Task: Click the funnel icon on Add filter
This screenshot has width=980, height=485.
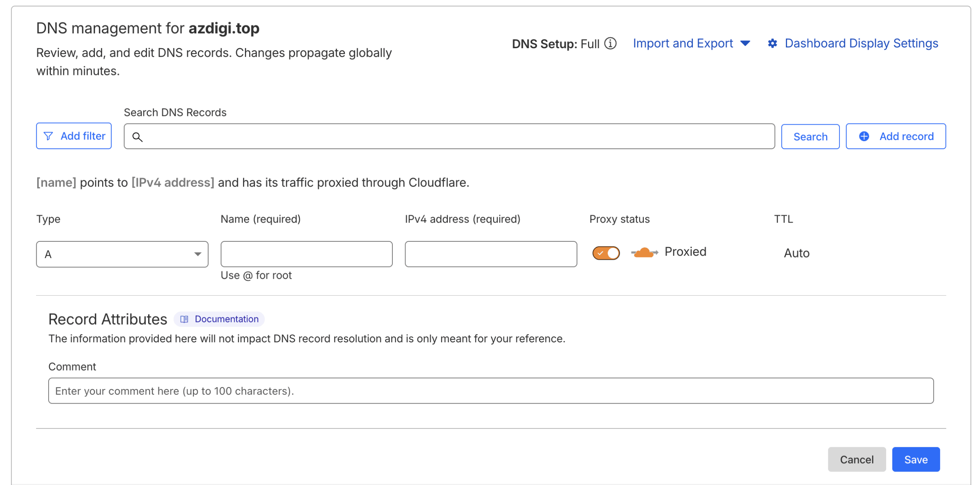Action: [48, 136]
